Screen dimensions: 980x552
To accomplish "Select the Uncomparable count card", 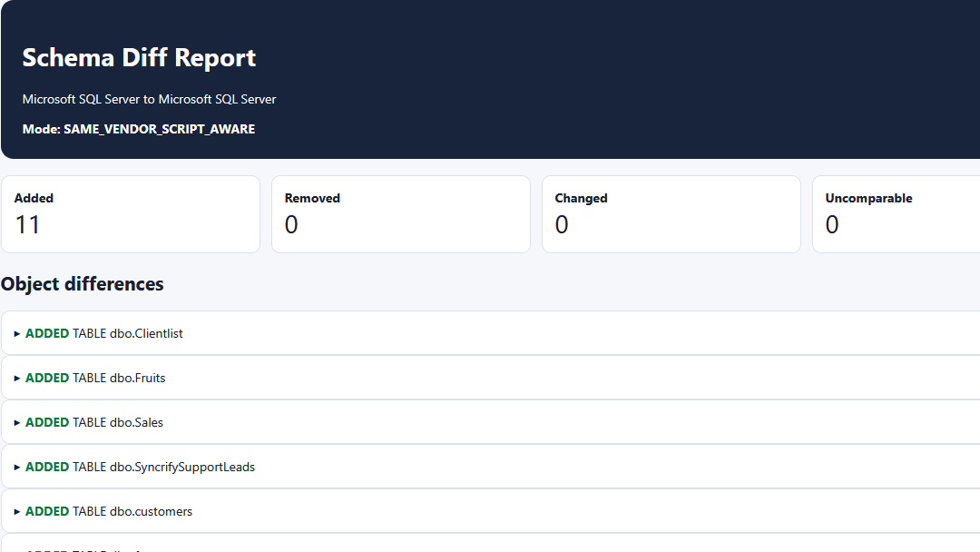I will pyautogui.click(x=897, y=214).
